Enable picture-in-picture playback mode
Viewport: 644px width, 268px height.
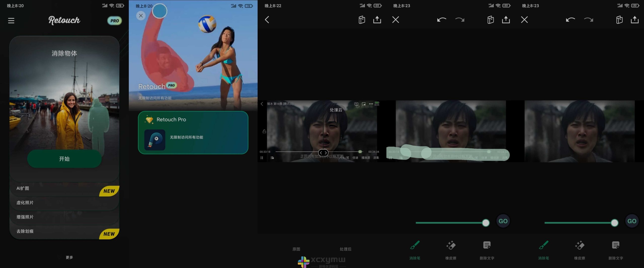tap(363, 103)
